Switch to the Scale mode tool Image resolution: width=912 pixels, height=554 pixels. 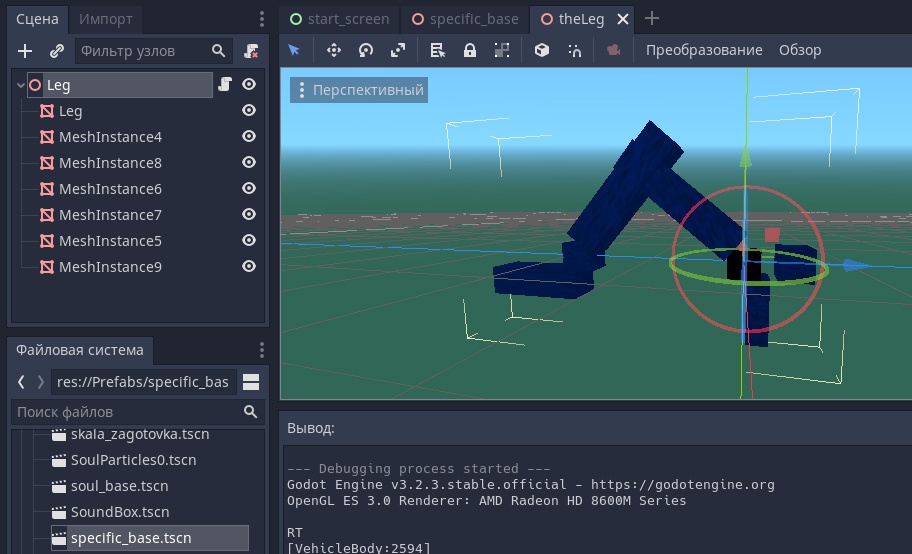tap(398, 50)
